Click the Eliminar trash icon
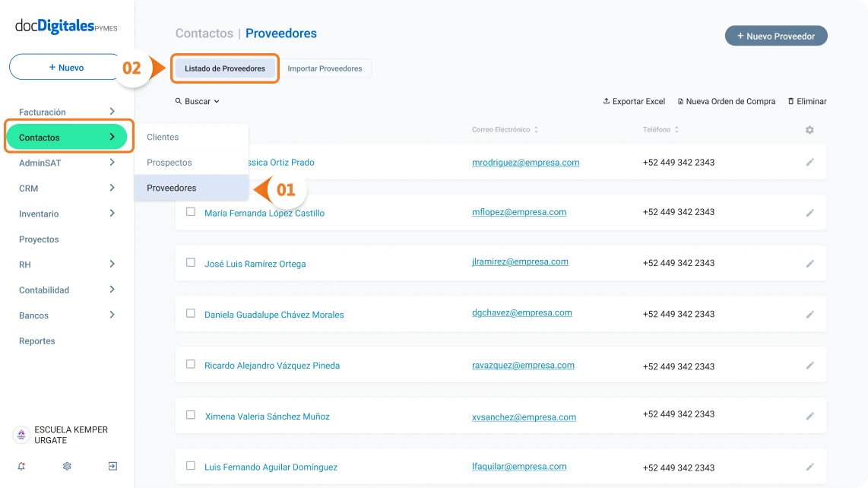 [x=790, y=101]
